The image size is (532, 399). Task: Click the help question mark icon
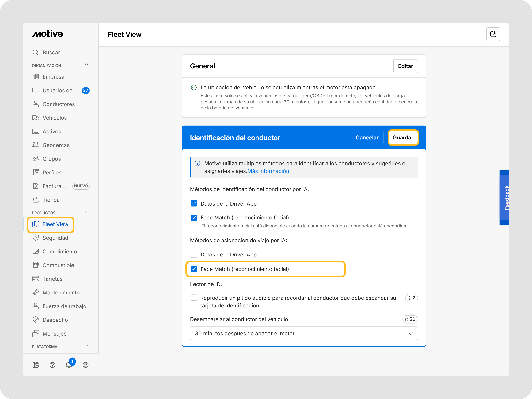[x=52, y=365]
